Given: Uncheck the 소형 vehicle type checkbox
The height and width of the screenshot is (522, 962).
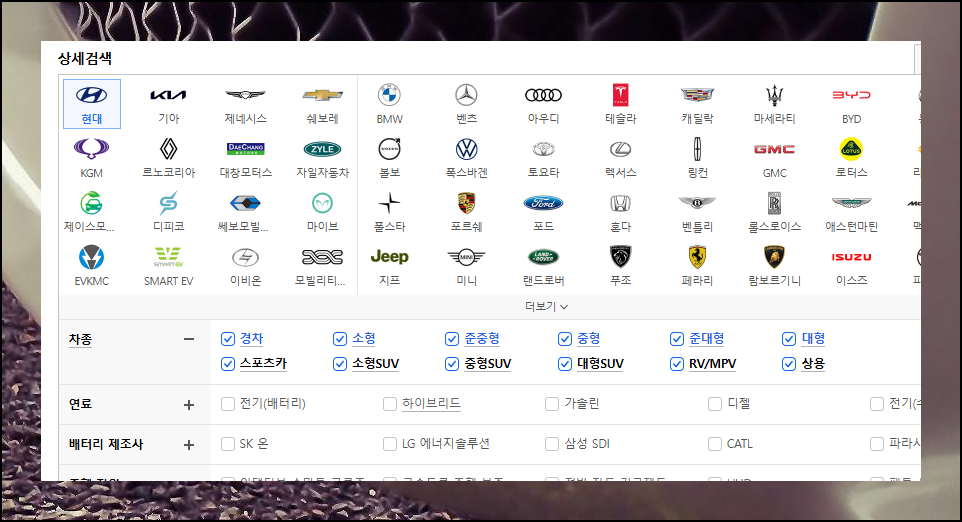Looking at the screenshot, I should click(x=340, y=339).
